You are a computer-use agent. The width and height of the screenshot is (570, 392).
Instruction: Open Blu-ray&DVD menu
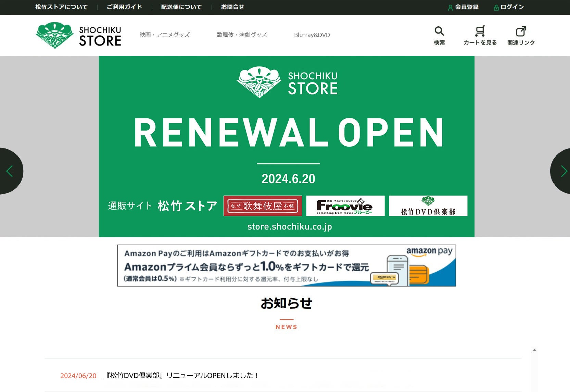[x=312, y=35]
